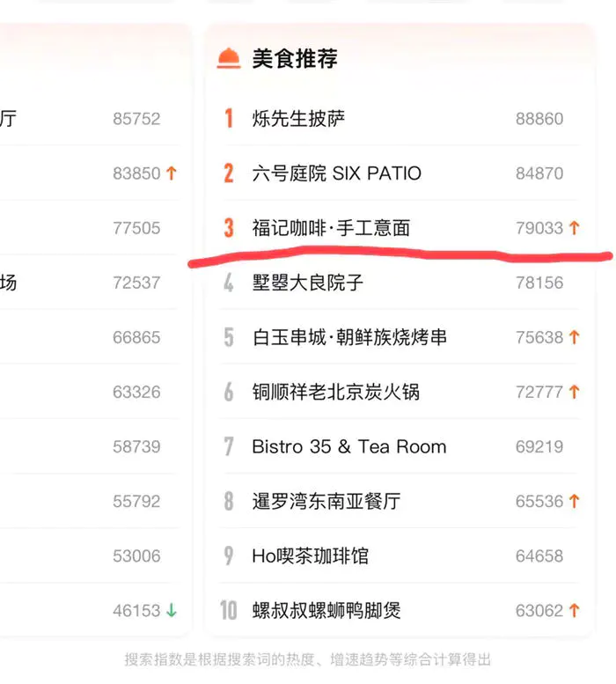This screenshot has height=684, width=616.
Task: Select 铜顺祥老北京炭火锅 from the list
Action: [335, 392]
